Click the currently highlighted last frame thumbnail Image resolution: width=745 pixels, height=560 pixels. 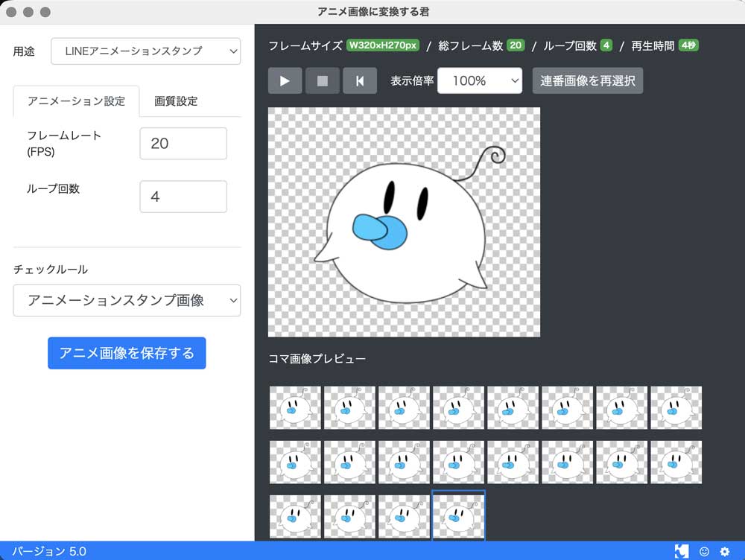(458, 515)
